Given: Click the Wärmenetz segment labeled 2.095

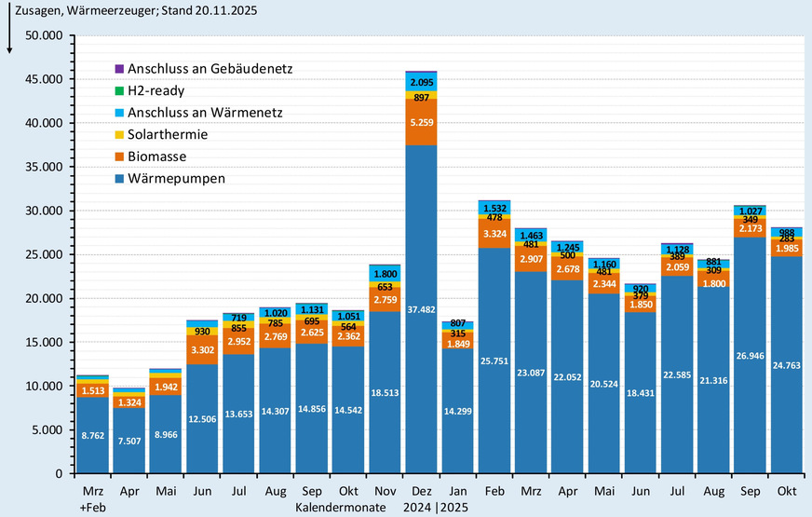Looking at the screenshot, I should pyautogui.click(x=421, y=82).
